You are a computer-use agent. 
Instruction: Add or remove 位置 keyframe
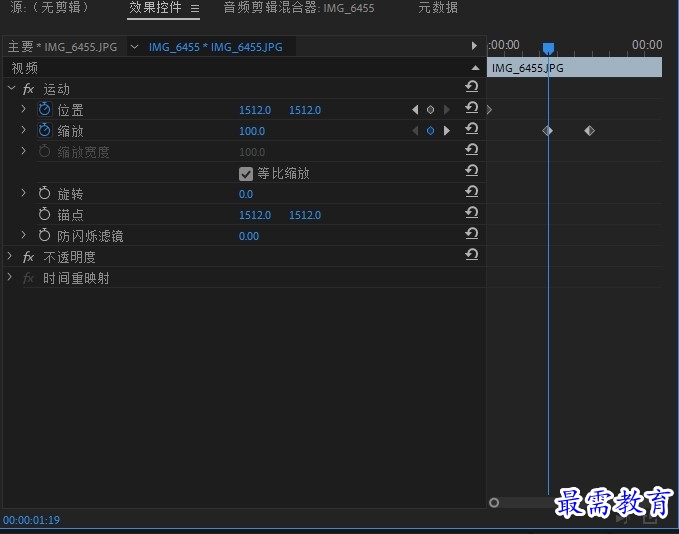[430, 110]
